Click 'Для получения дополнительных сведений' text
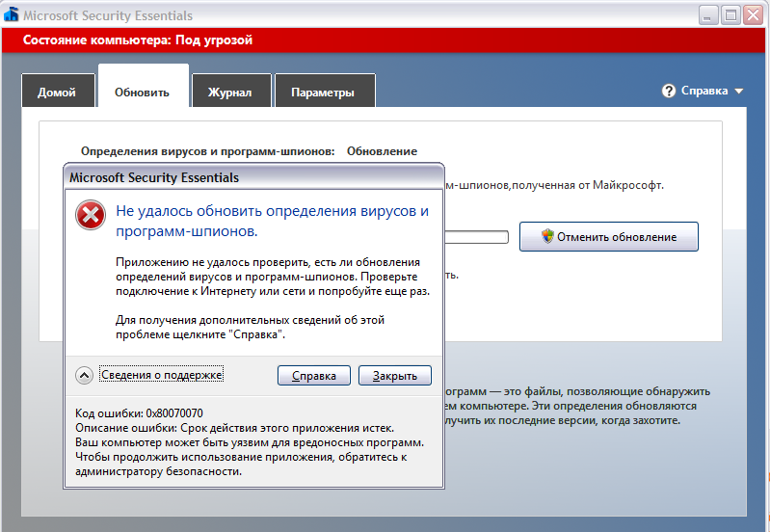This screenshot has width=770, height=532. (x=250, y=327)
